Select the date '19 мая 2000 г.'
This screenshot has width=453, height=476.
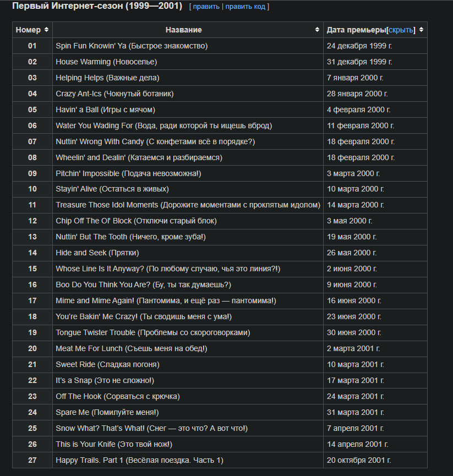coord(352,237)
